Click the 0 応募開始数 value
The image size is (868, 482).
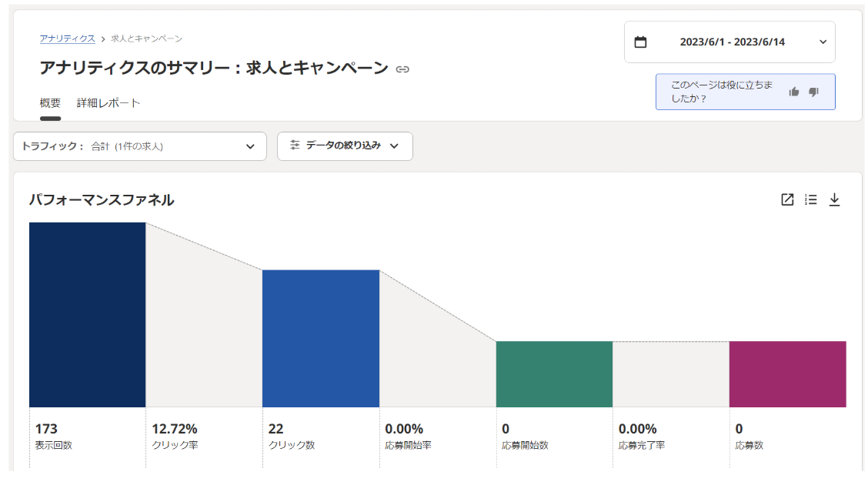(506, 429)
